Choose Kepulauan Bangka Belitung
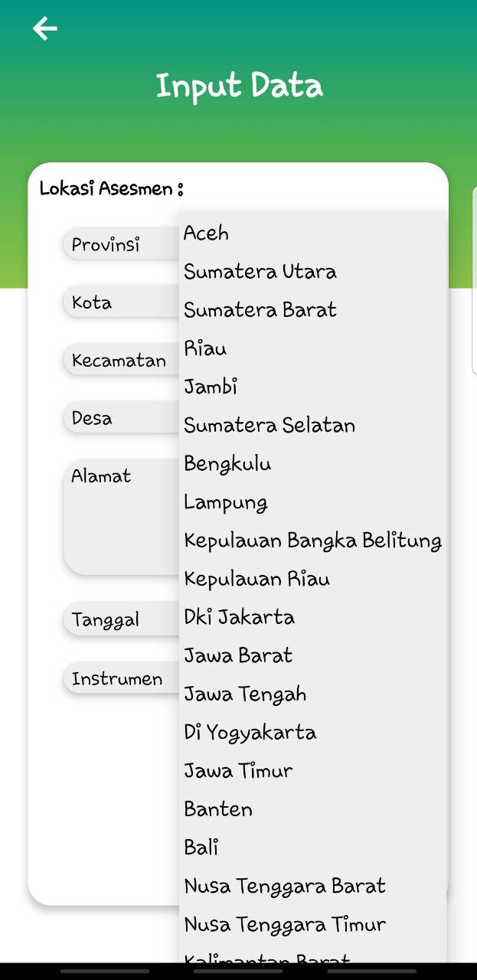The image size is (477, 980). click(312, 541)
